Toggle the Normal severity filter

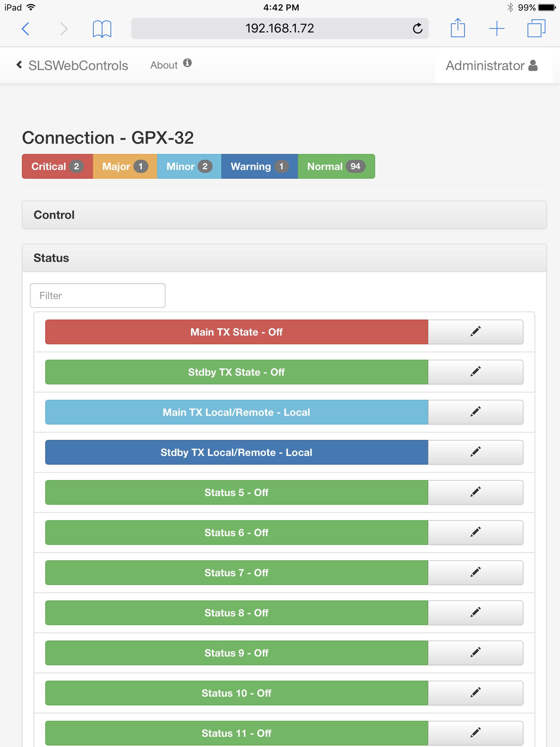pos(336,166)
